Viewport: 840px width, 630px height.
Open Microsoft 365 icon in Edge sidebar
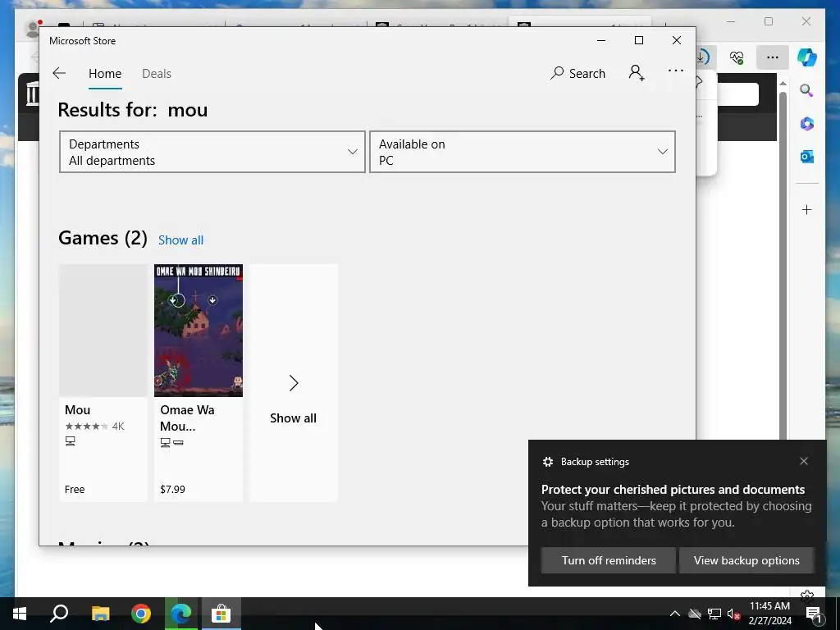click(807, 124)
